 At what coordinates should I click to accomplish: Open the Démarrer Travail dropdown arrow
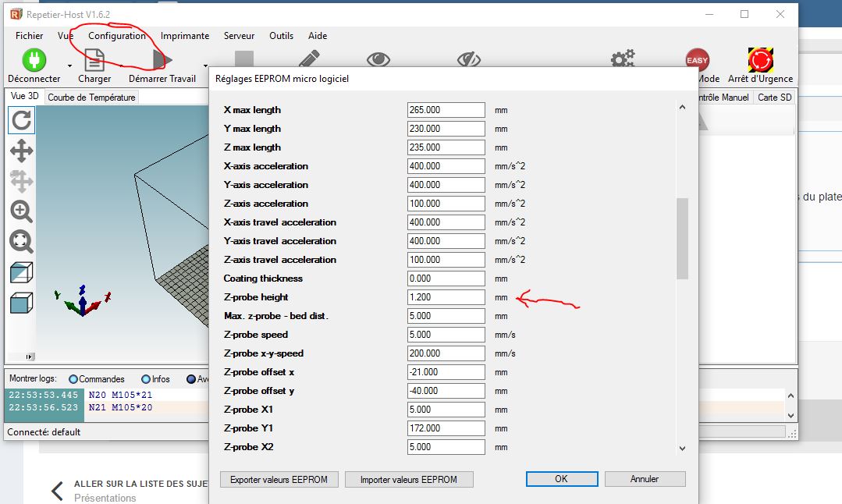[x=205, y=66]
